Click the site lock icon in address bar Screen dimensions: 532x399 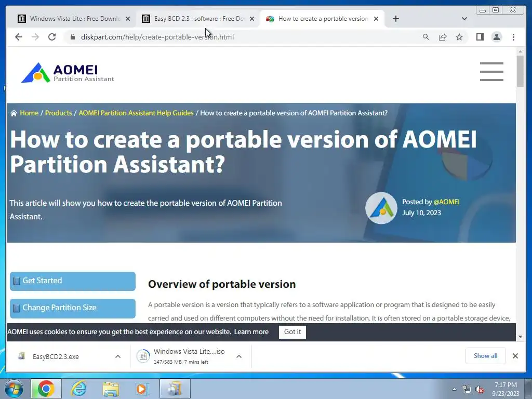coord(73,37)
